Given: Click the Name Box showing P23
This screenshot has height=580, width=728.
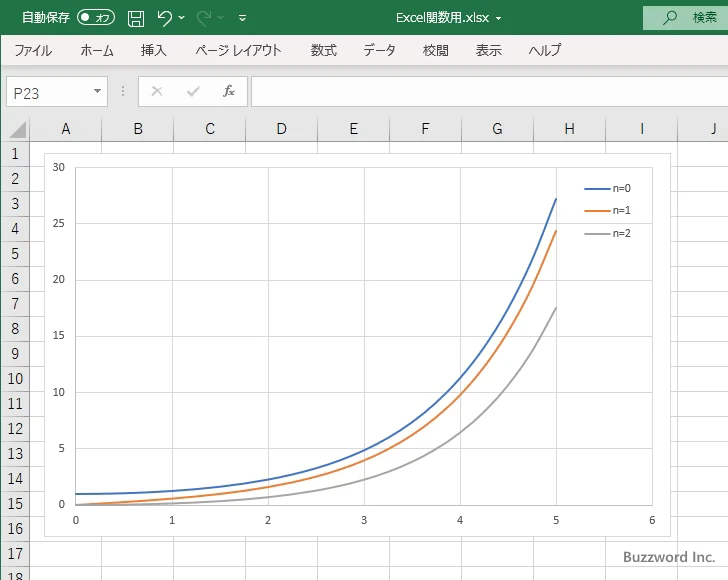Looking at the screenshot, I should coord(49,92).
